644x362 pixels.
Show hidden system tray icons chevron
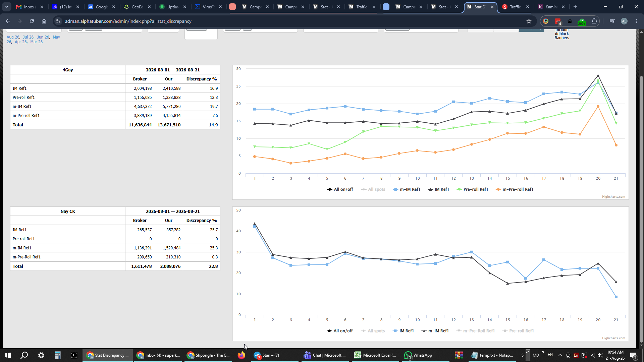tap(560, 355)
